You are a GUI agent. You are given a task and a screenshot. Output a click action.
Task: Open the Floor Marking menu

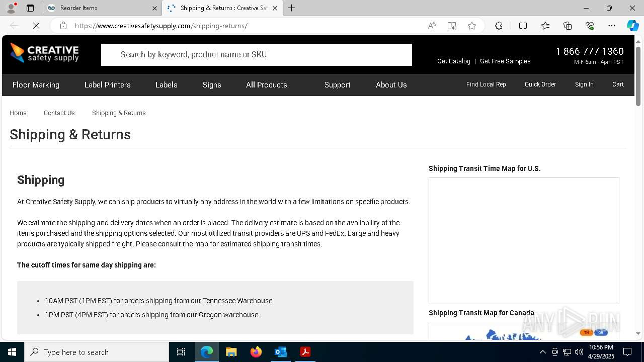(x=36, y=85)
